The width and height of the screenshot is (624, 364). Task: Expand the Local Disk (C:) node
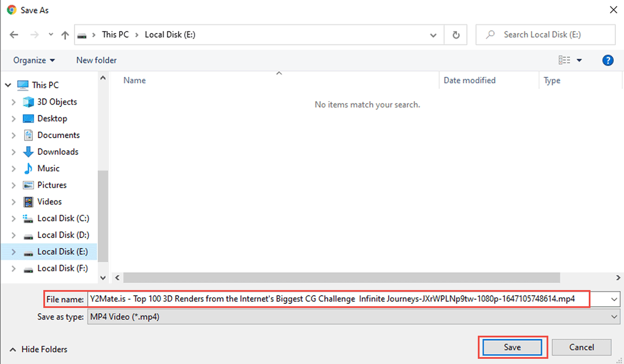[x=13, y=219]
